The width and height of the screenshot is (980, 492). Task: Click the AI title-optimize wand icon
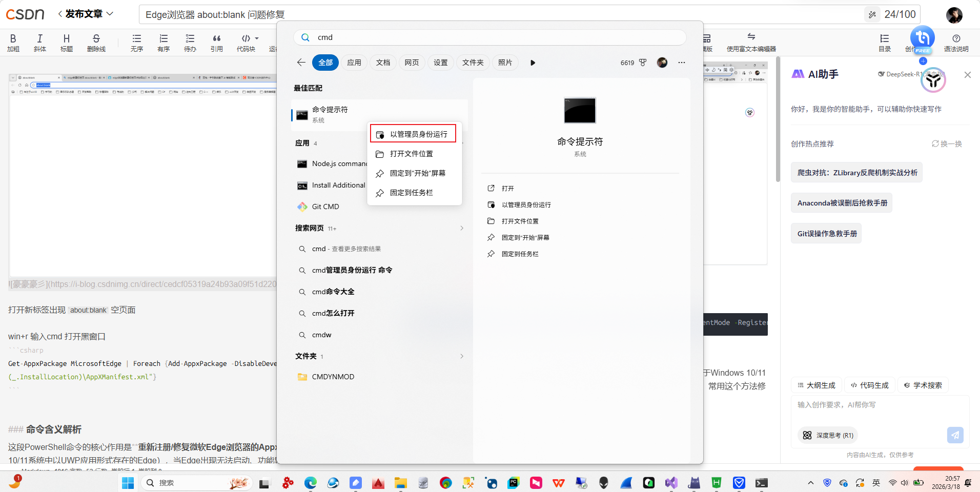[872, 14]
